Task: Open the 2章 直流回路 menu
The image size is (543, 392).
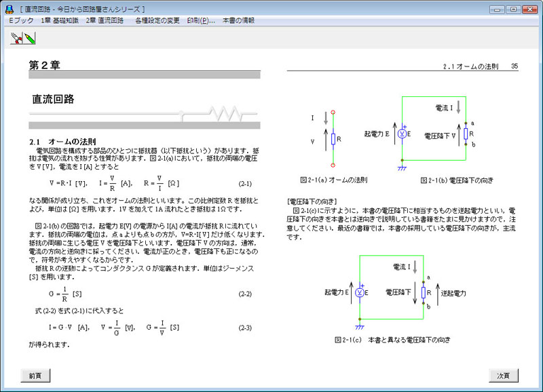Action: coord(105,21)
